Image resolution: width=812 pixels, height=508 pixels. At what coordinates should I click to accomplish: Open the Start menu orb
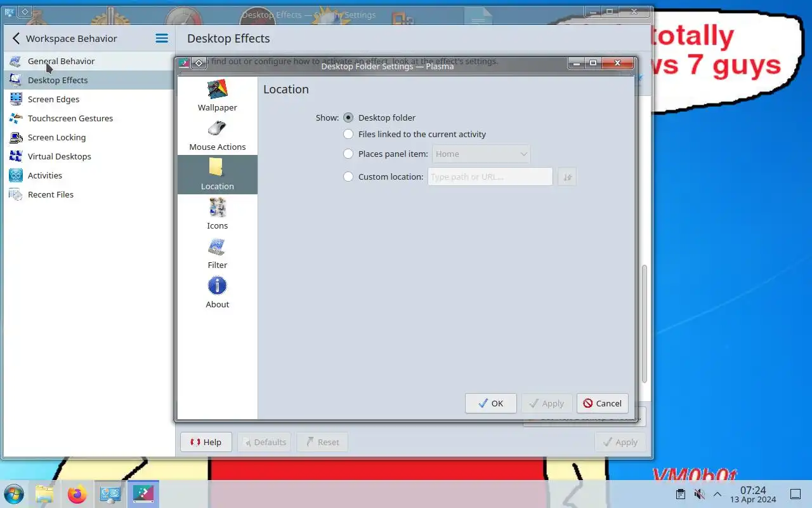[x=13, y=494]
